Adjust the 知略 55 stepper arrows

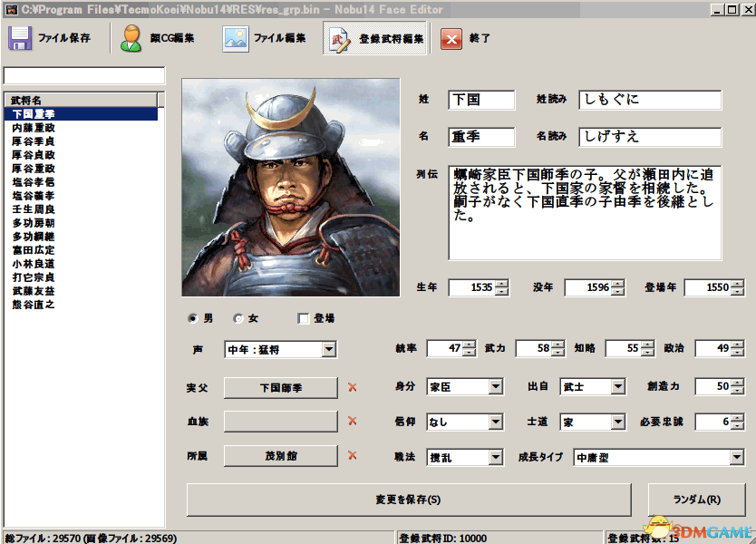(647, 348)
